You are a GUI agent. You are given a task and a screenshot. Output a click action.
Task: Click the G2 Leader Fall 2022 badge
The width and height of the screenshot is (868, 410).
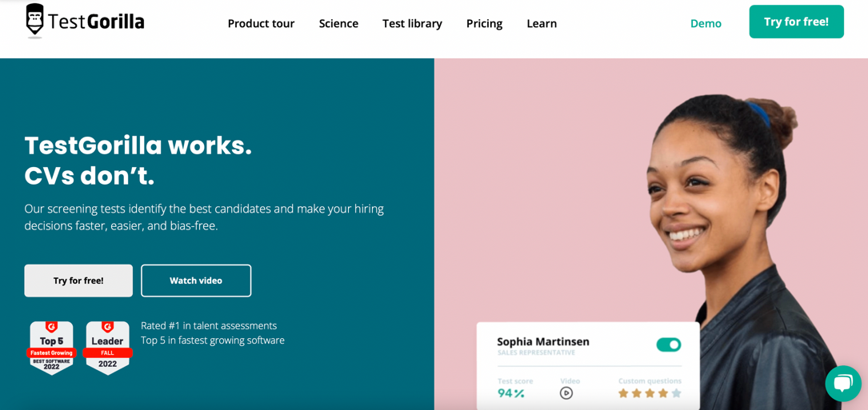(107, 348)
